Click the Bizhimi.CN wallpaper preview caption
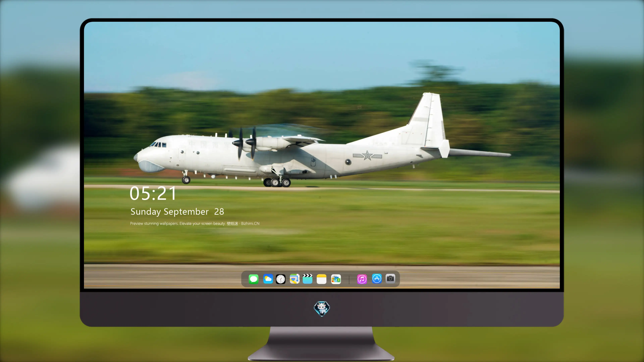This screenshot has height=362, width=644. pyautogui.click(x=195, y=223)
